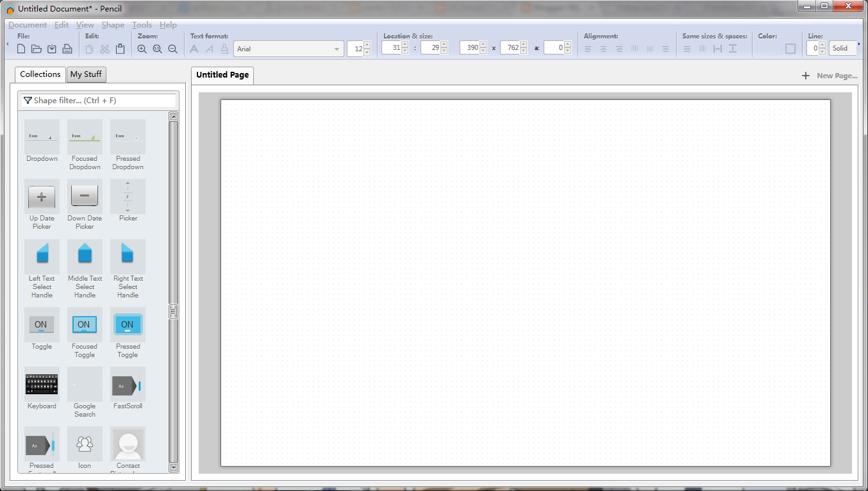Zoom out of the canvas
This screenshot has width=868, height=491.
172,48
